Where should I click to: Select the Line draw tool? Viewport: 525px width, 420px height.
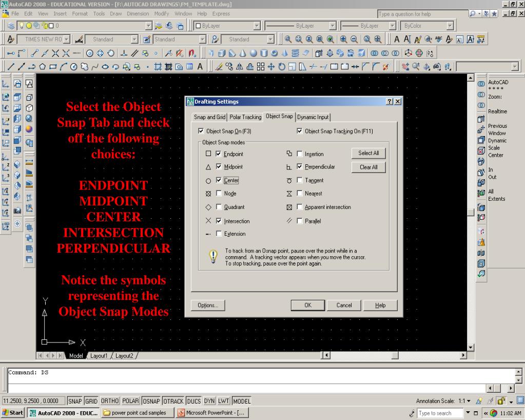tap(11, 67)
